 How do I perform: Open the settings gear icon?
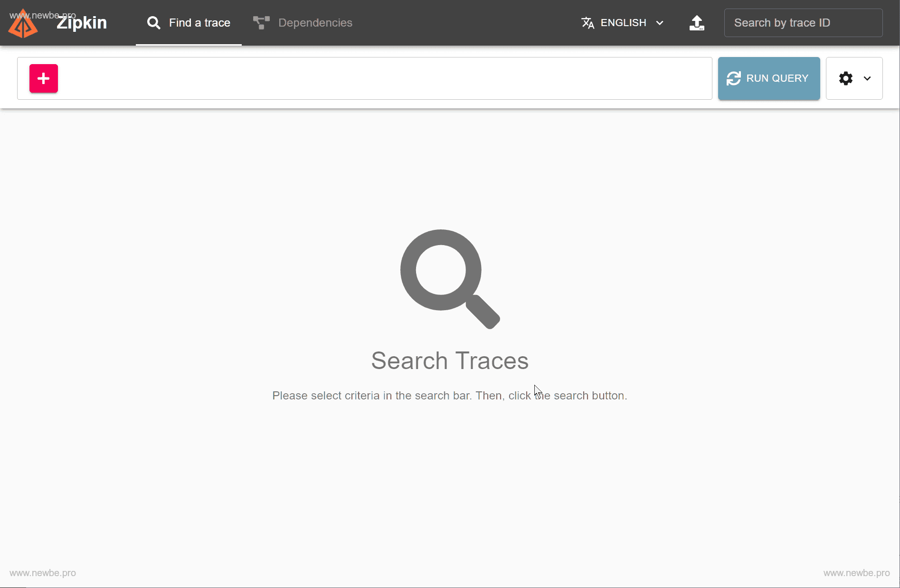click(845, 78)
